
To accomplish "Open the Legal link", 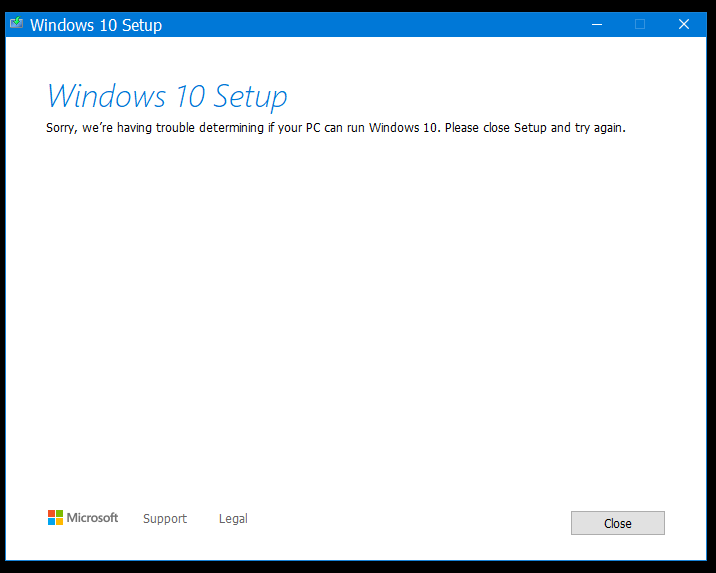I will [x=233, y=519].
